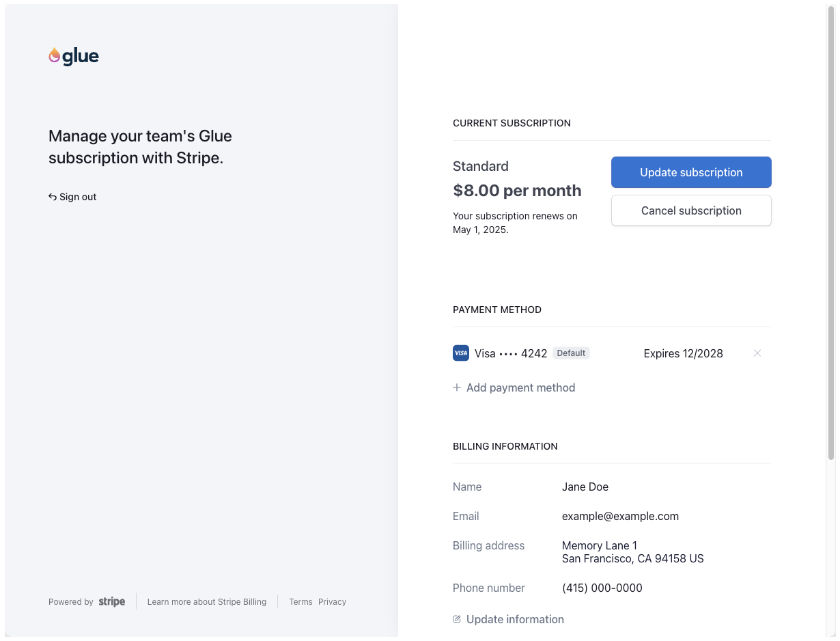
Task: Click the Glue flame logo
Action: point(55,56)
